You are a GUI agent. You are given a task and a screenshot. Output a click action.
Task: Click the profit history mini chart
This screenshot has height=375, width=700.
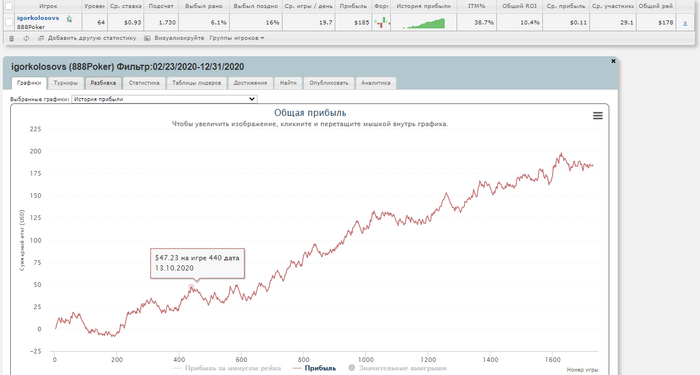(x=424, y=23)
